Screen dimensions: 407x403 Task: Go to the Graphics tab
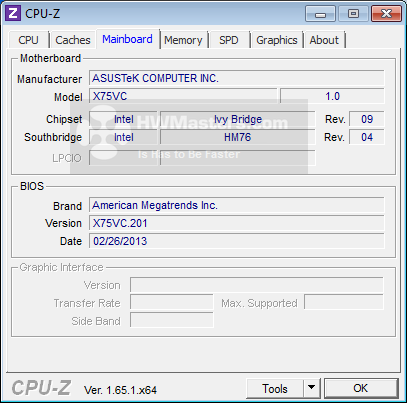point(277,40)
